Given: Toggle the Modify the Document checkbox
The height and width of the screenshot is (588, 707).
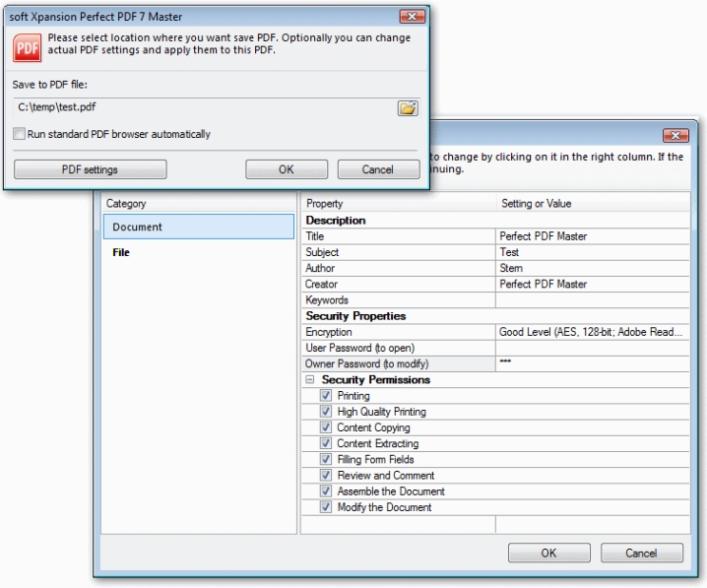Looking at the screenshot, I should pos(325,507).
